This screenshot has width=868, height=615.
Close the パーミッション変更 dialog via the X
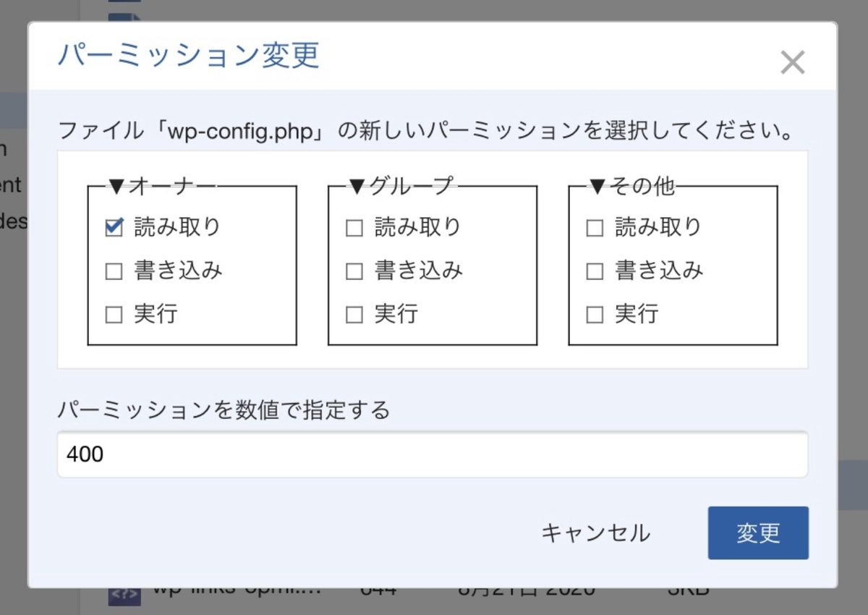pyautogui.click(x=792, y=62)
